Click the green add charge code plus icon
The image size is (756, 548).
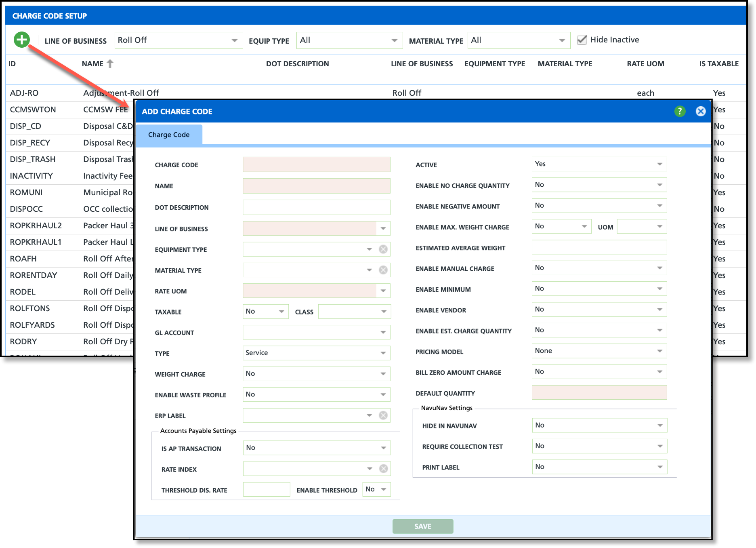pyautogui.click(x=22, y=40)
